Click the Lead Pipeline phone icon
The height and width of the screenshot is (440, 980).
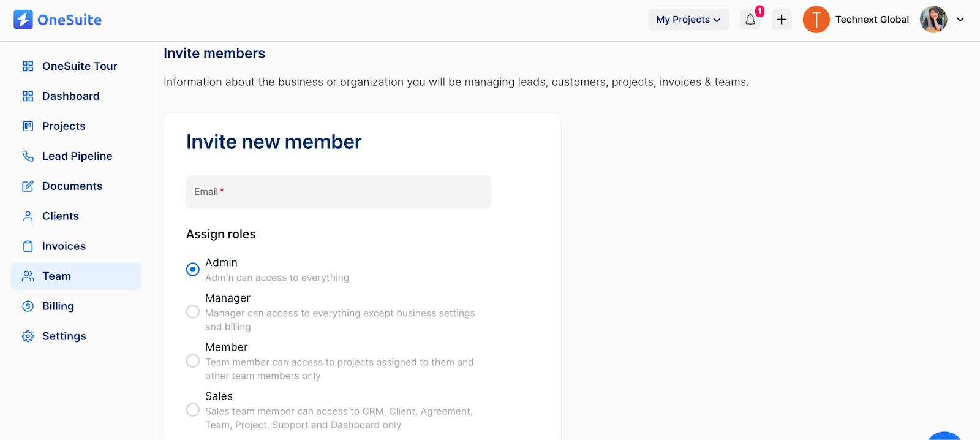point(28,156)
